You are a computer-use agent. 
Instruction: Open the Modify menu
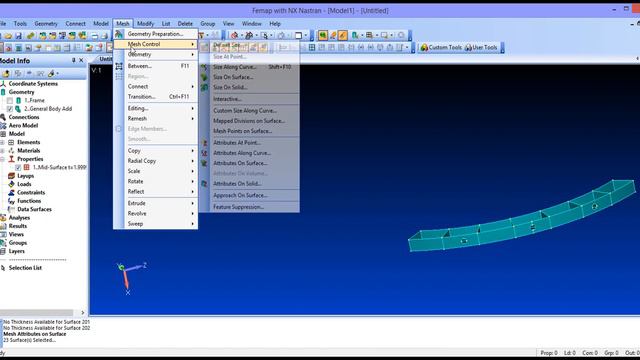(x=145, y=24)
